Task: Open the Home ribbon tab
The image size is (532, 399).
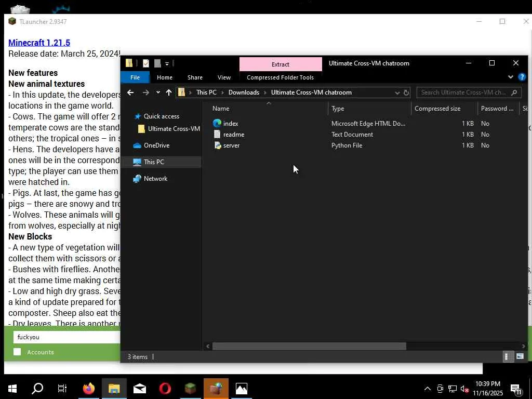Action: (165, 77)
